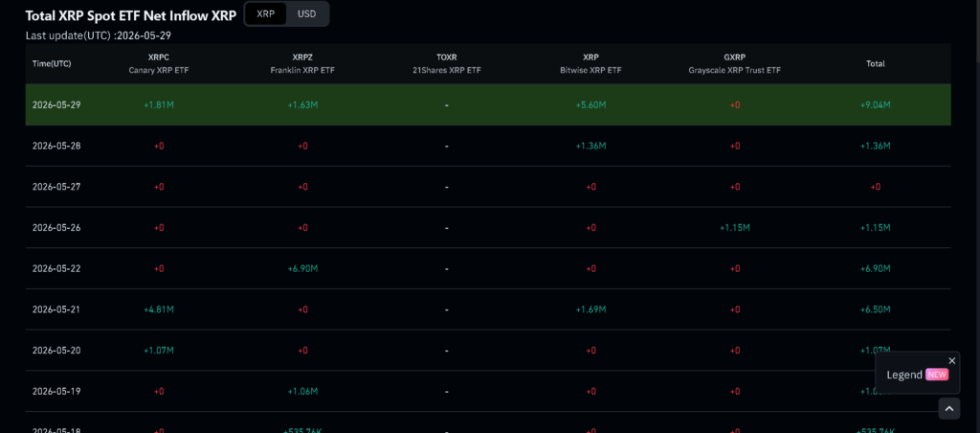Click the 2026-05-22 date row
The width and height of the screenshot is (980, 433).
point(488,268)
